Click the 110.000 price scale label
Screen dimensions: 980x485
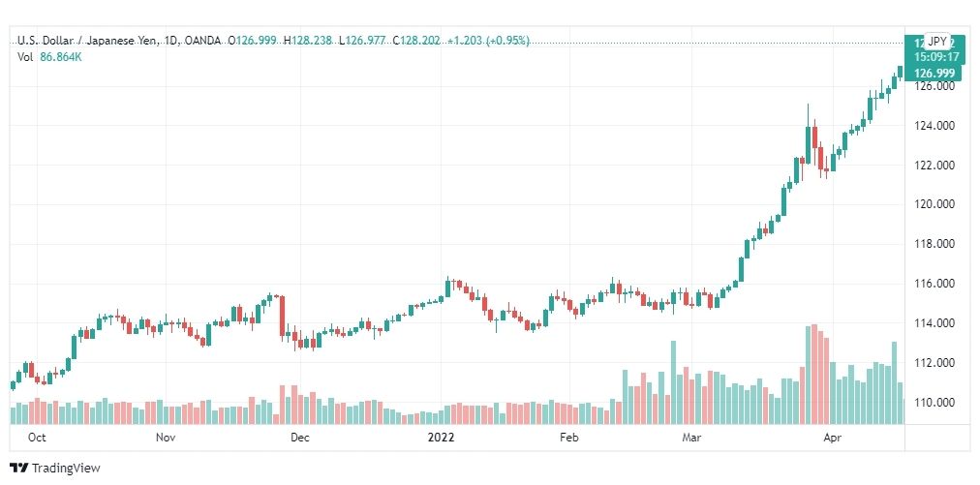(934, 403)
